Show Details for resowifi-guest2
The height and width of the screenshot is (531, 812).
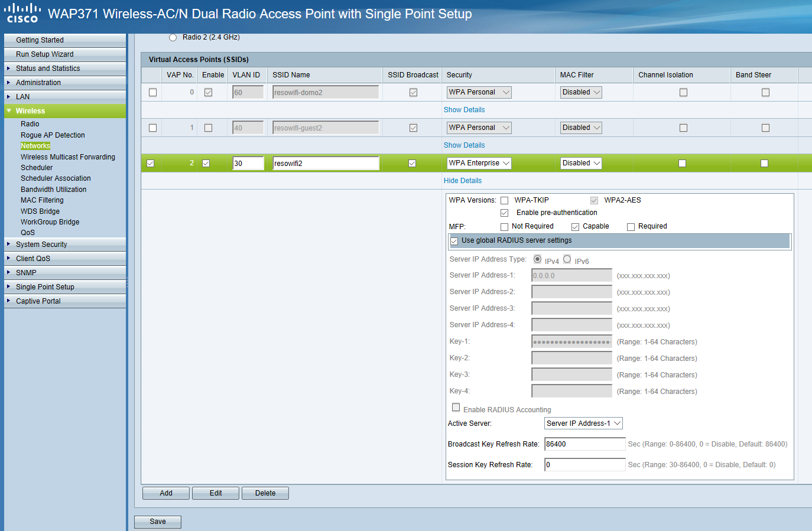465,145
